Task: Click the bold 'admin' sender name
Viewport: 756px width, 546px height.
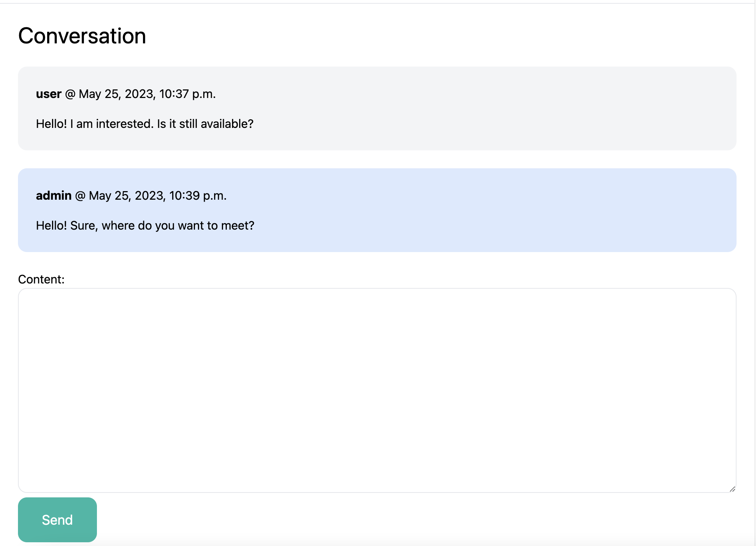Action: coord(54,196)
